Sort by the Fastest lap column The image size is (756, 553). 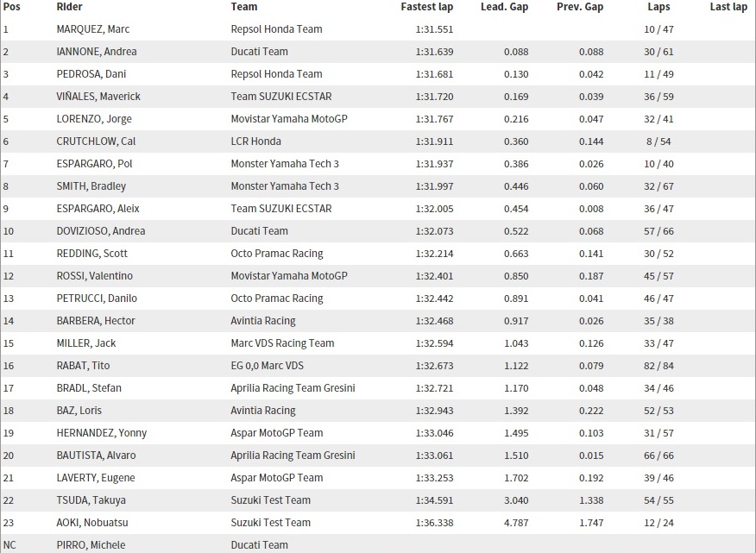tap(426, 7)
